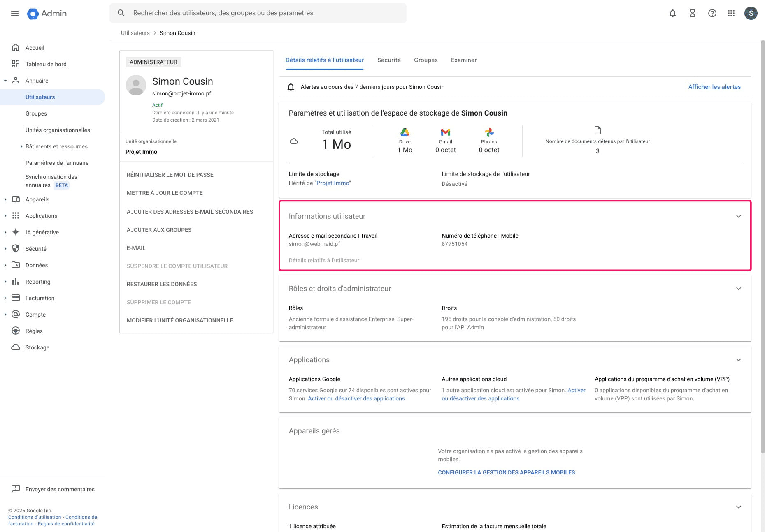Click the user search field
This screenshot has height=532, width=765.
pos(263,13)
